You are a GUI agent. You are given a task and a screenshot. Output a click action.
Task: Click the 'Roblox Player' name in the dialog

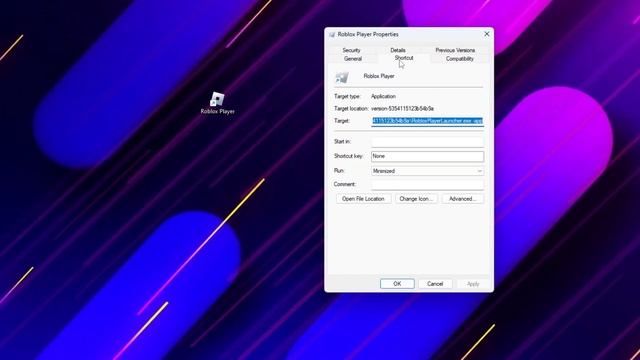tap(379, 76)
